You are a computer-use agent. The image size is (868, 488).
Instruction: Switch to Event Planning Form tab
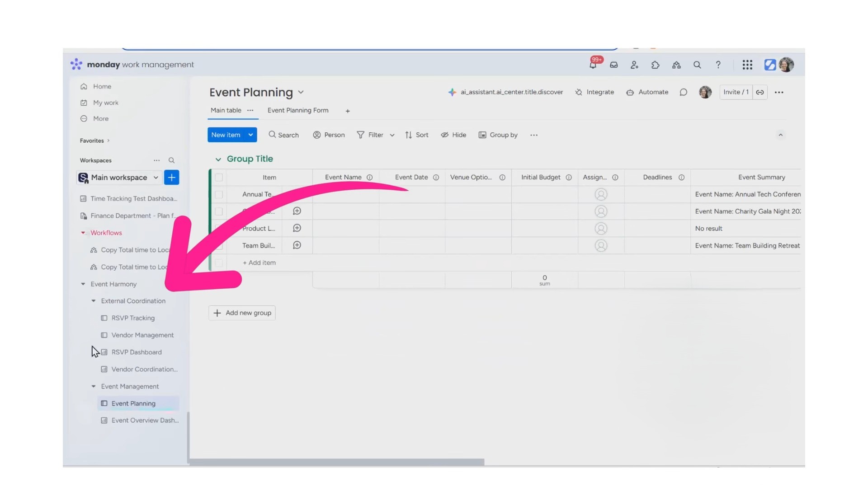coord(297,110)
